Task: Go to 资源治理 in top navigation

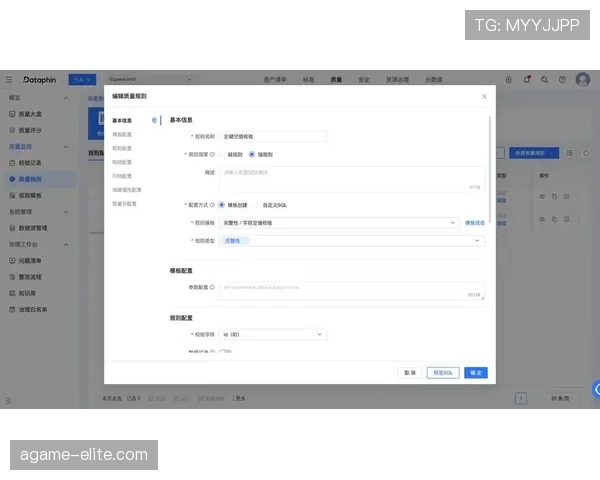Action: (397, 80)
